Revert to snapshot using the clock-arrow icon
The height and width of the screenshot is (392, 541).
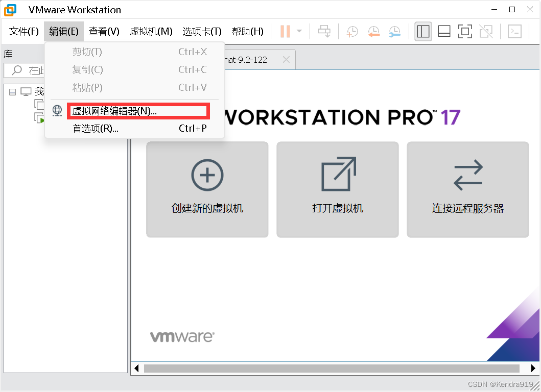[373, 31]
